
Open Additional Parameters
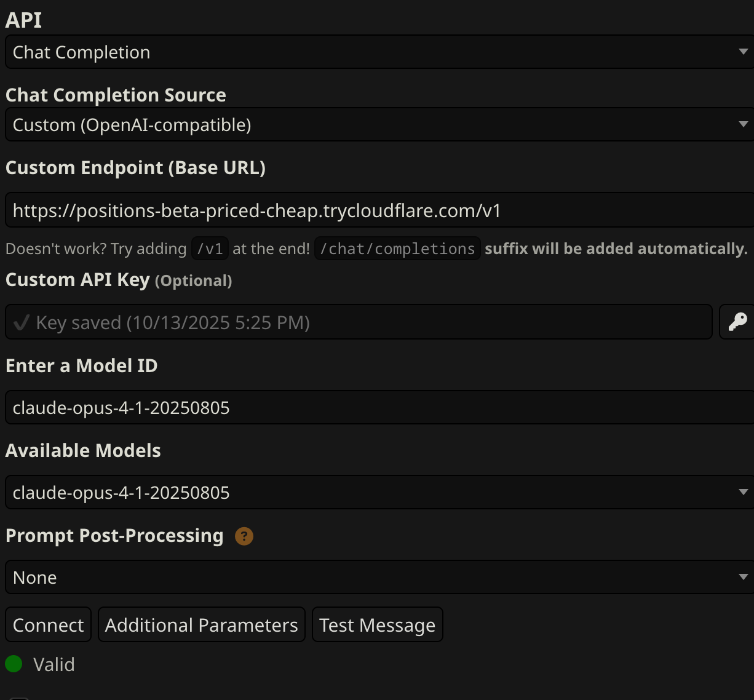[202, 625]
